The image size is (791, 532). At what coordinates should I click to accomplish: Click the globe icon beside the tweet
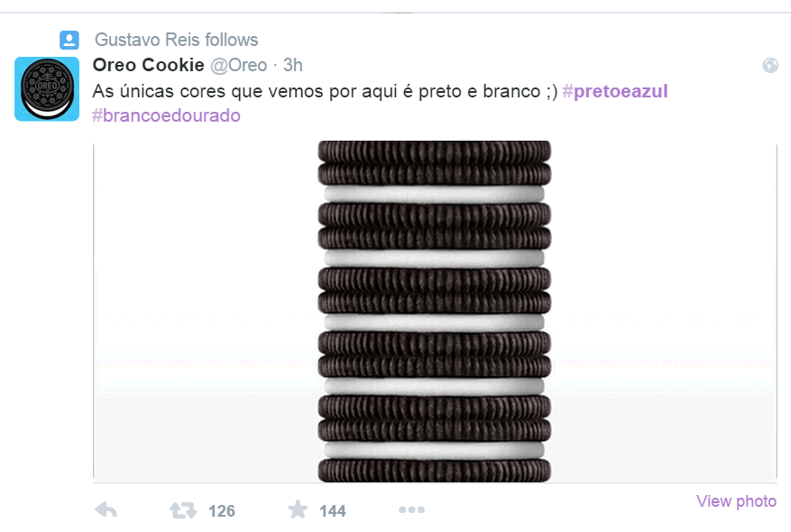[x=770, y=65]
